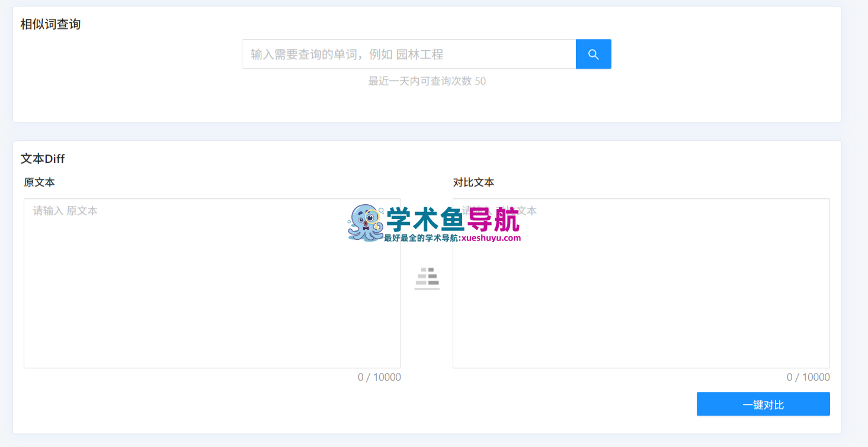
Task: Click the character counter under 原文本 box
Action: coord(379,377)
